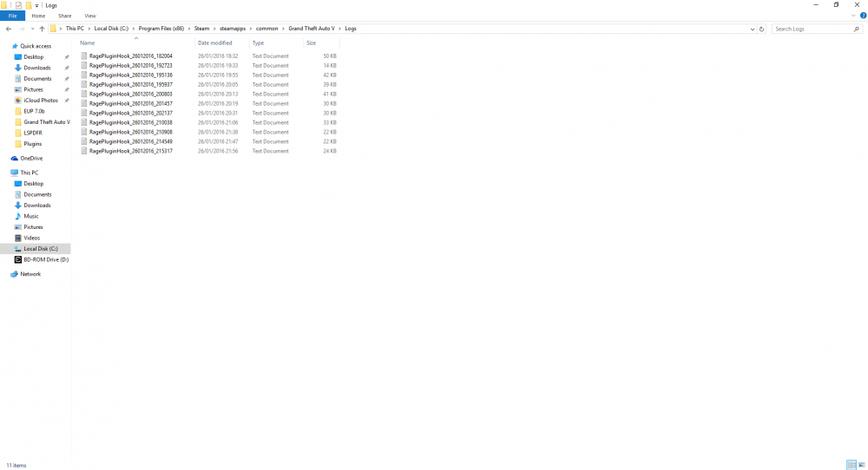Open the File menu
The height and width of the screenshot is (470, 868).
(x=12, y=16)
